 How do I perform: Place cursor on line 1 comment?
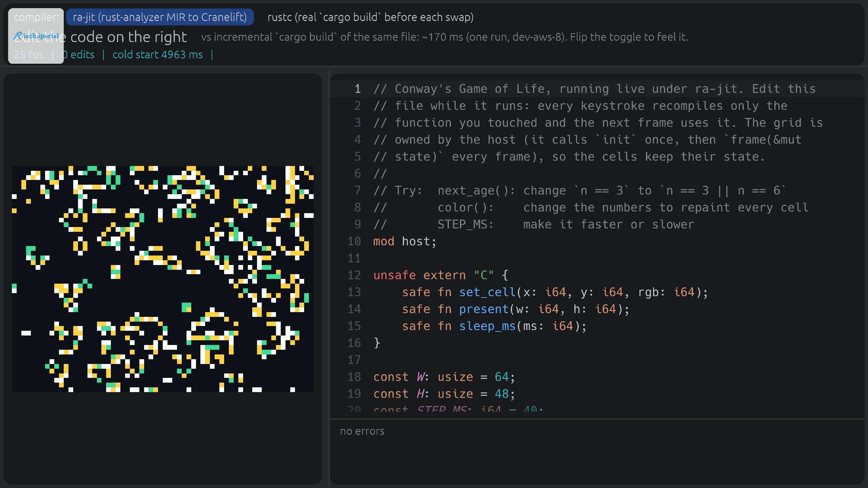point(594,89)
